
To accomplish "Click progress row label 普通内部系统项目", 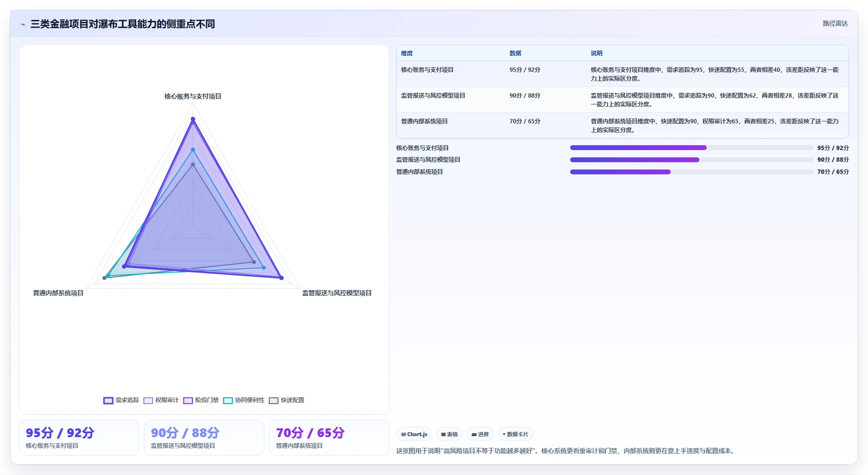I will (x=419, y=172).
